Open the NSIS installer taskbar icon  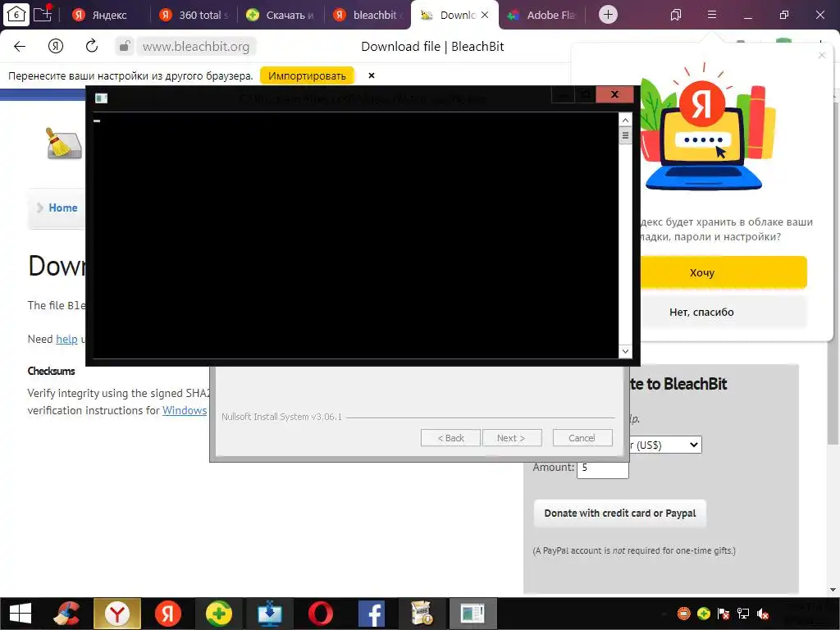click(422, 614)
